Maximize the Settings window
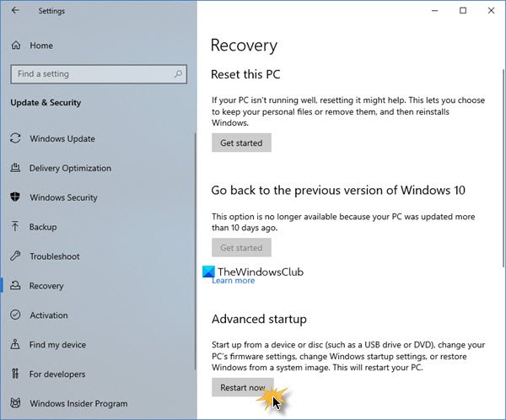Image resolution: width=506 pixels, height=420 pixels. click(x=463, y=11)
